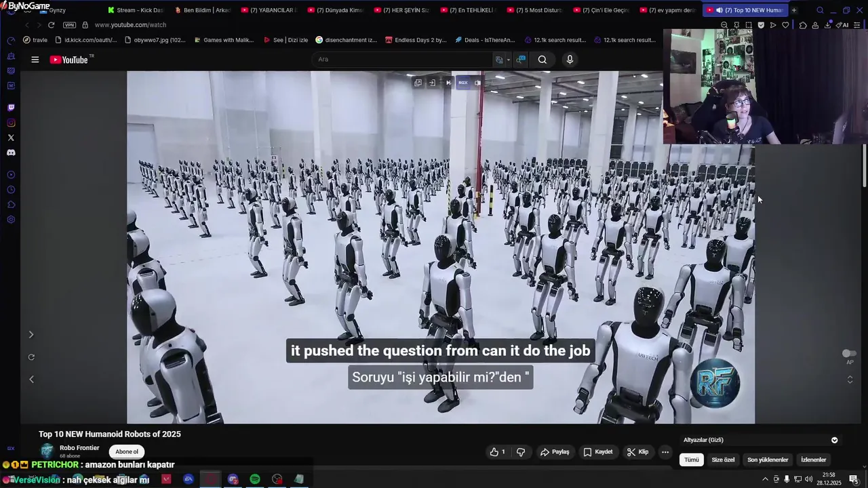Click the video title Top 10 NEW Humanoid Robots
Image resolution: width=868 pixels, height=488 pixels.
(110, 434)
